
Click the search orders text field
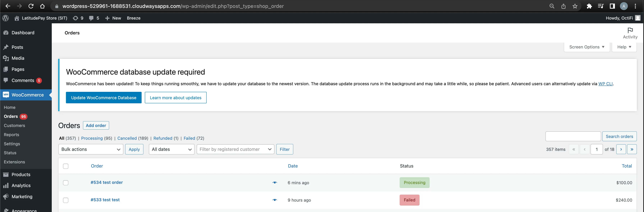[573, 136]
